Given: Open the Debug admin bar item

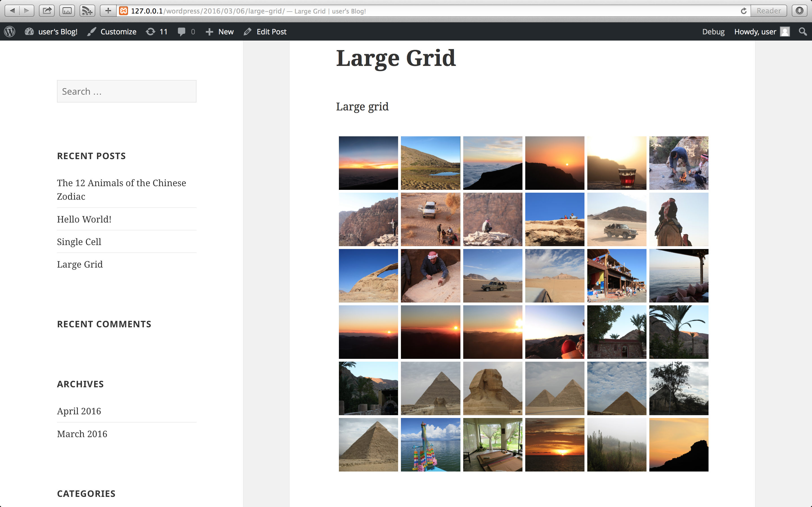Looking at the screenshot, I should [713, 32].
